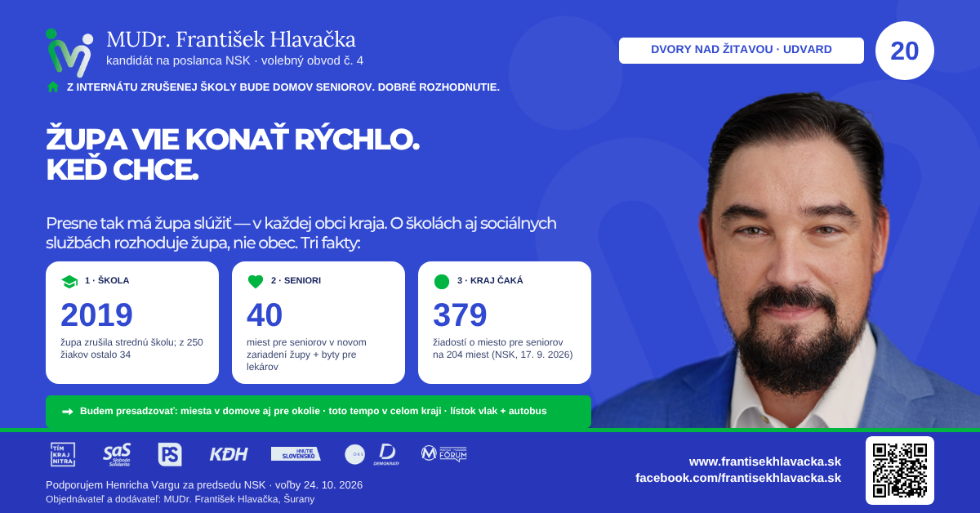Click the number 379 on Kraj čaká card
The image size is (980, 513).
pyautogui.click(x=460, y=315)
